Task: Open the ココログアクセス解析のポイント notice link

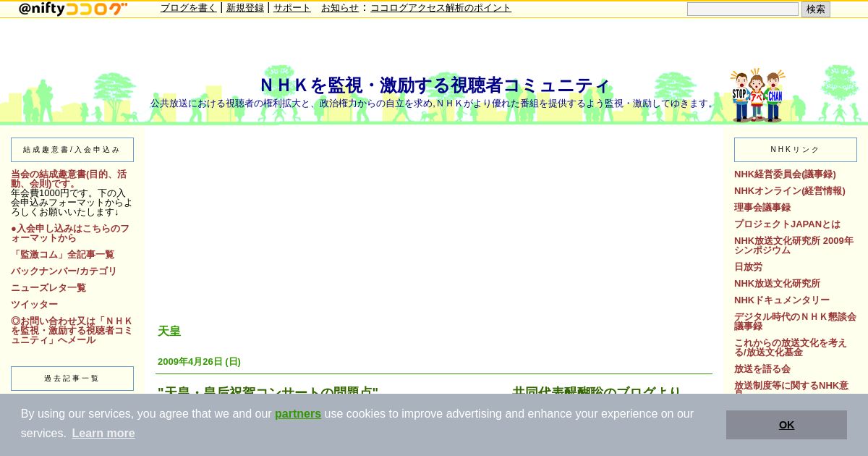Action: pos(441,8)
